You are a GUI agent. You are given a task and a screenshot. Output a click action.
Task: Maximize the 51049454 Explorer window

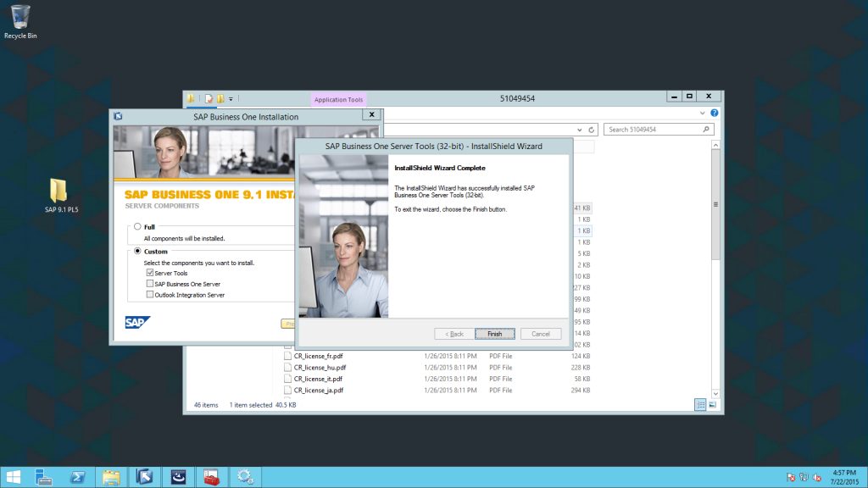click(689, 97)
